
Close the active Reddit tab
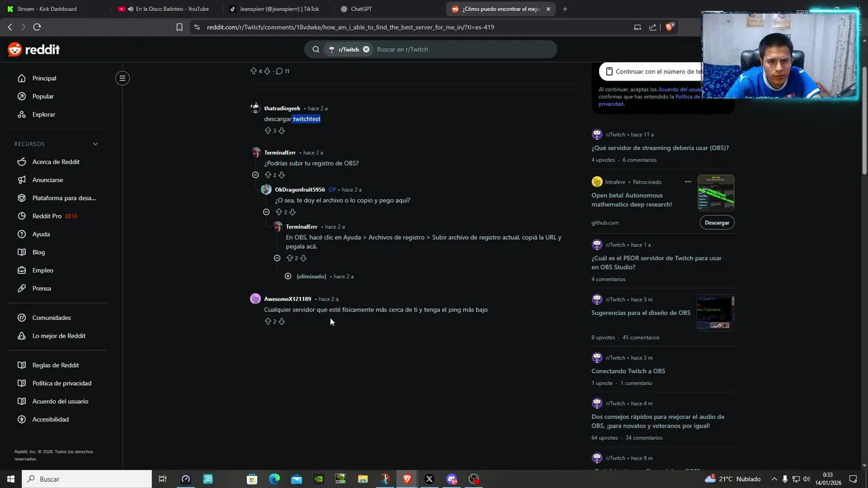[x=548, y=9]
